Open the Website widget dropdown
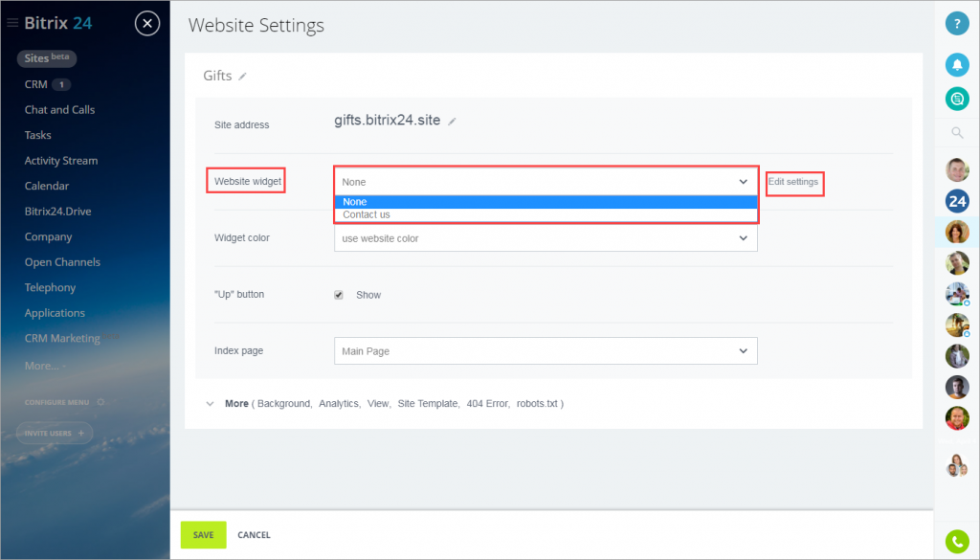This screenshot has height=560, width=980. (546, 182)
